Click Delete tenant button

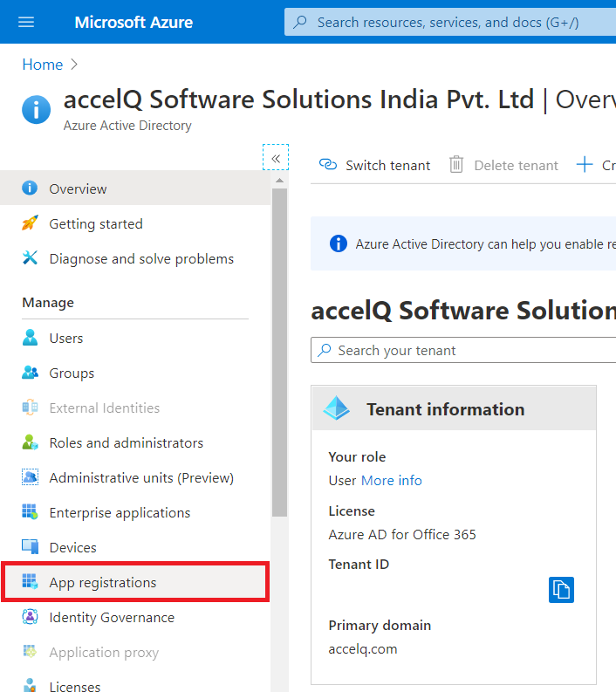tap(503, 165)
